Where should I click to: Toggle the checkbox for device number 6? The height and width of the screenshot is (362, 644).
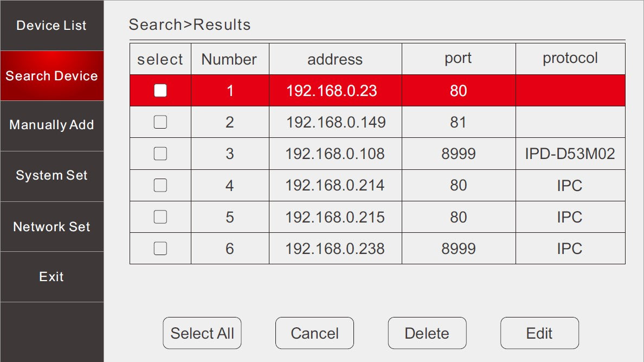coord(160,248)
